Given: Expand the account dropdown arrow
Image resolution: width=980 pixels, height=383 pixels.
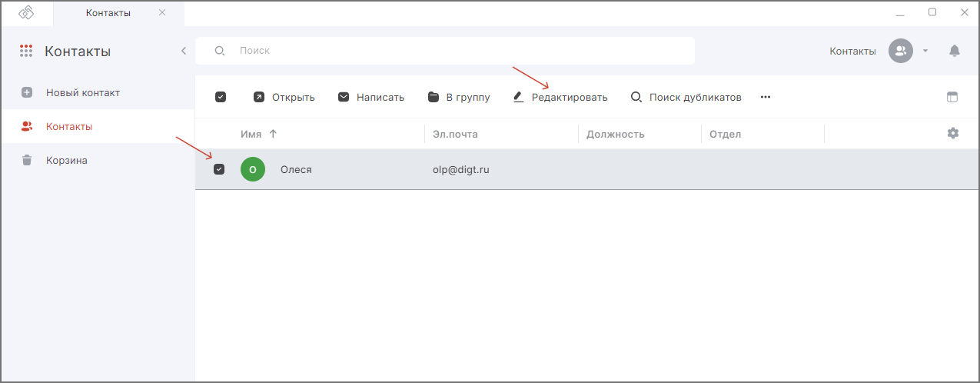Looking at the screenshot, I should [x=925, y=51].
